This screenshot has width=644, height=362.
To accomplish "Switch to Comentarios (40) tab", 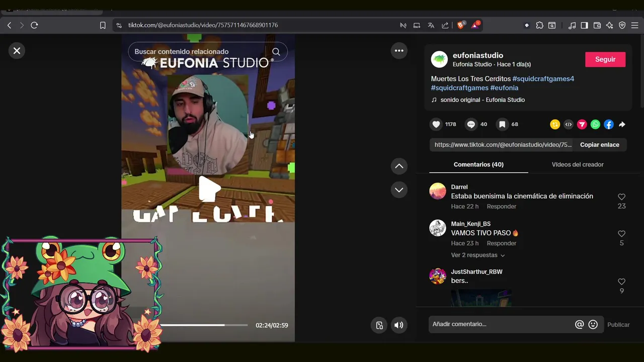I will tap(478, 164).
